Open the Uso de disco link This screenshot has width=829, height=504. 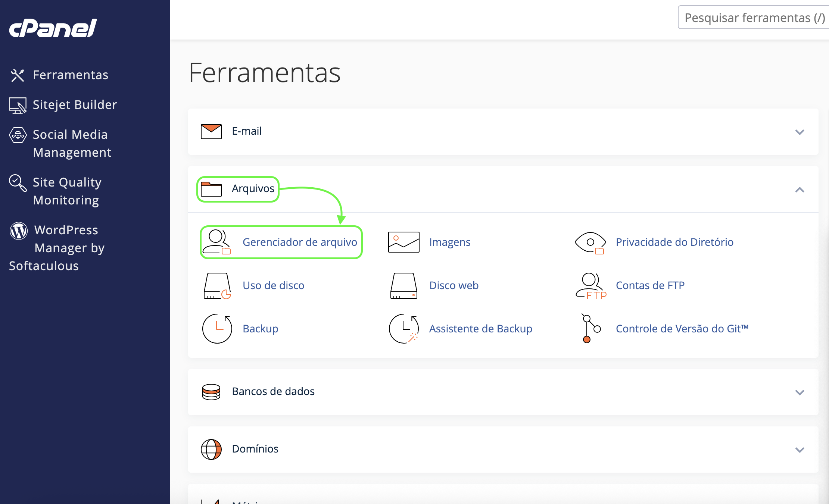(273, 285)
